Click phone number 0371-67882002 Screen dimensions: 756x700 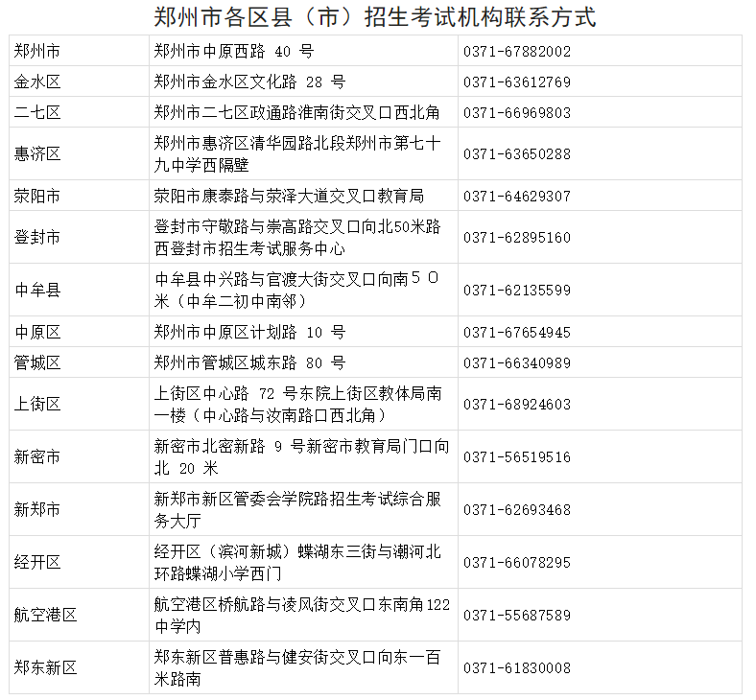pos(517,52)
